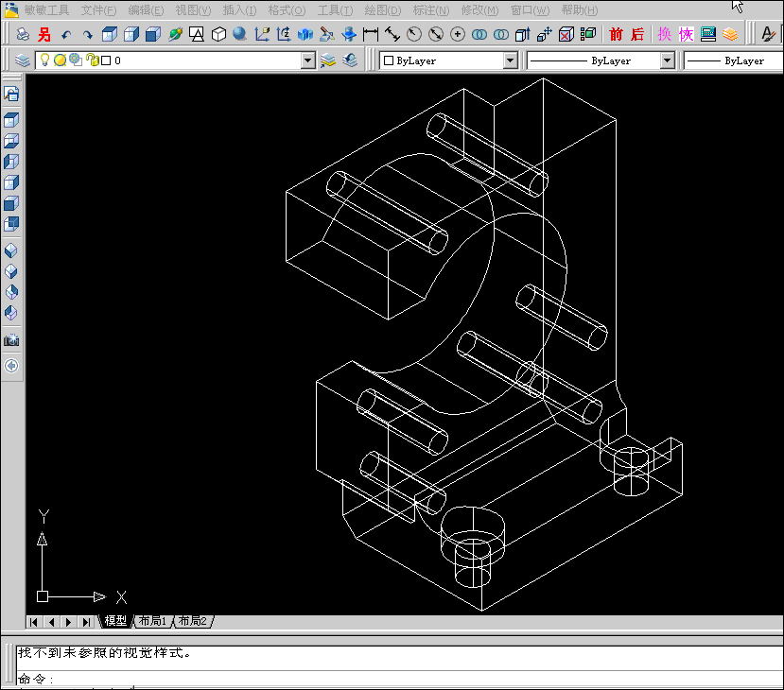
Task: Switch to the 模型 tab
Action: pyautogui.click(x=115, y=621)
